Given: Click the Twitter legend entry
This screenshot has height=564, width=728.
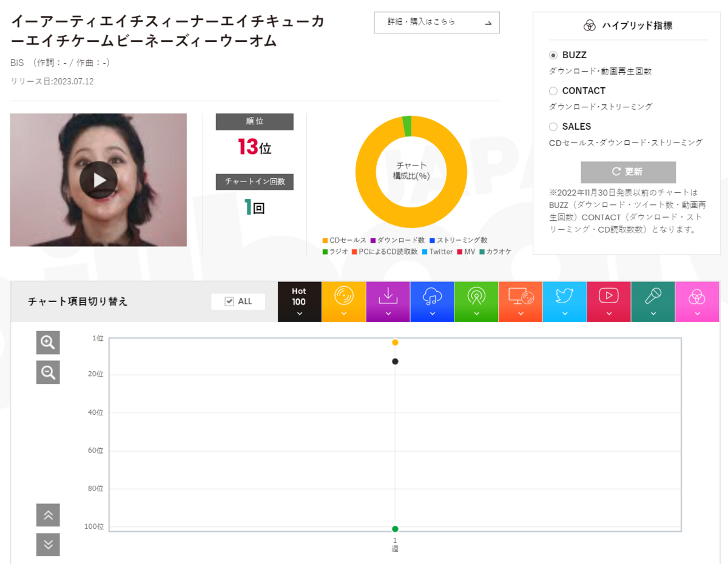Looking at the screenshot, I should pos(437,251).
